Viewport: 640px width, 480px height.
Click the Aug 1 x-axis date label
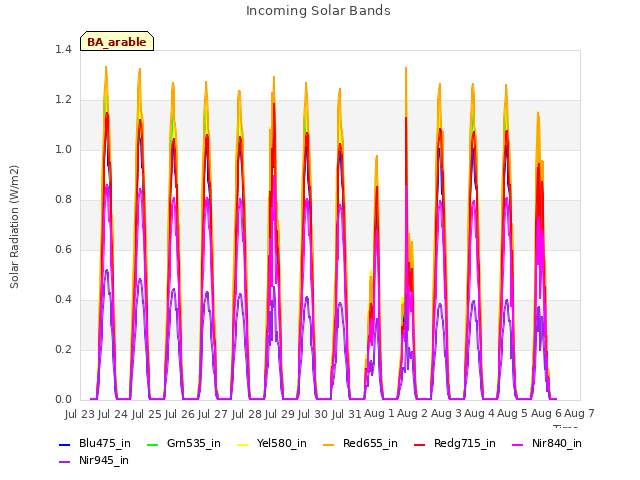coord(380,414)
